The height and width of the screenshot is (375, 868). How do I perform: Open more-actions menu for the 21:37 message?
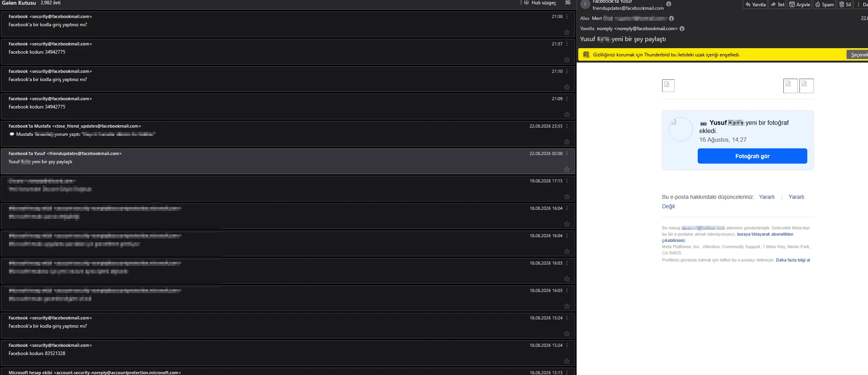pos(567,44)
